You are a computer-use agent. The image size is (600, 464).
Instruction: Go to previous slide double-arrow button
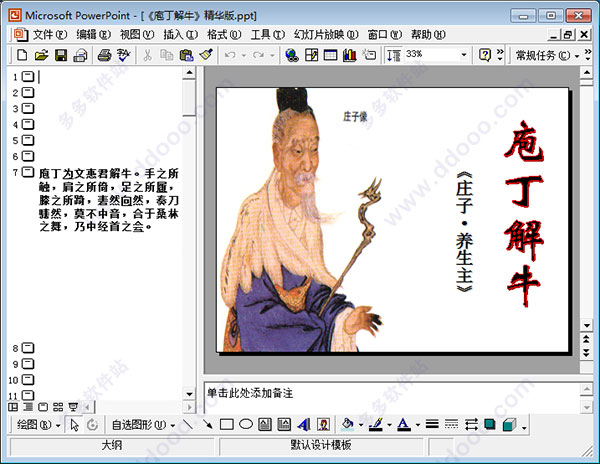[586, 339]
